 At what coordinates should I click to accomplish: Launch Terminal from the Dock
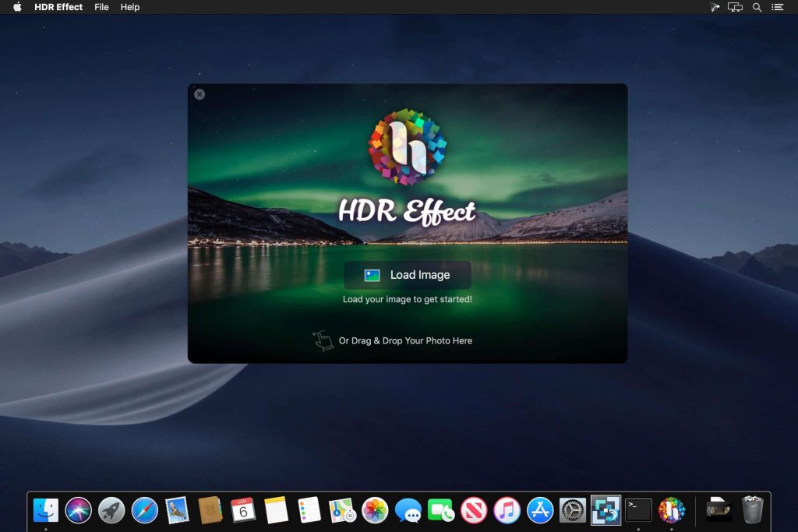pyautogui.click(x=639, y=511)
